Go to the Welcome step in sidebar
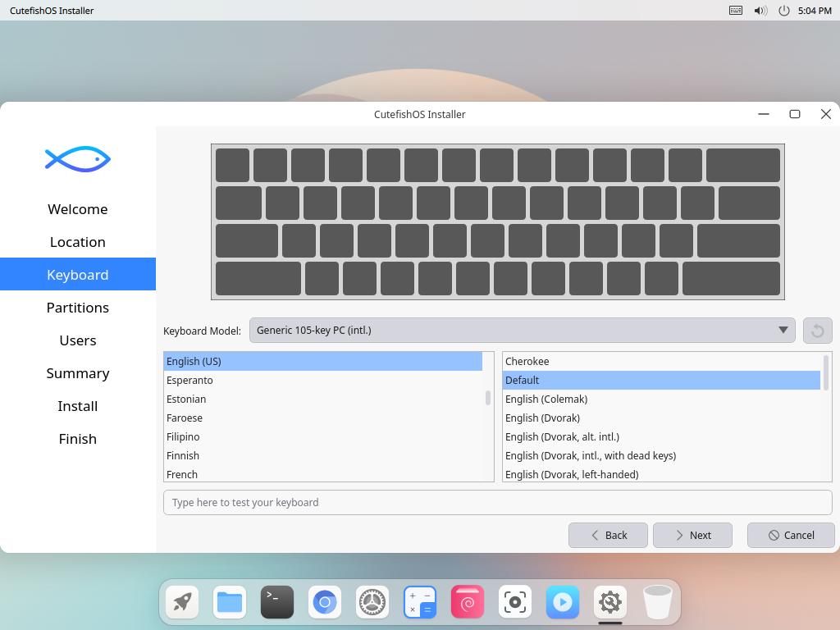840x630 pixels. click(78, 209)
